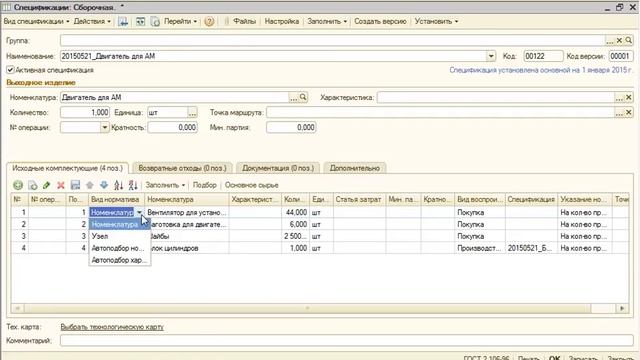
Task: Click the Комментарий input field
Action: [x=347, y=340]
